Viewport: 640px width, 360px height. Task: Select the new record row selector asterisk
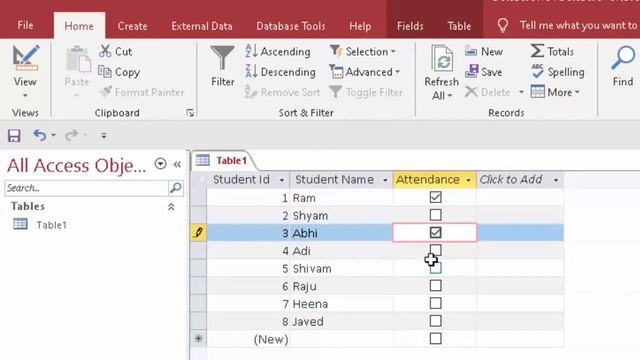coord(198,339)
